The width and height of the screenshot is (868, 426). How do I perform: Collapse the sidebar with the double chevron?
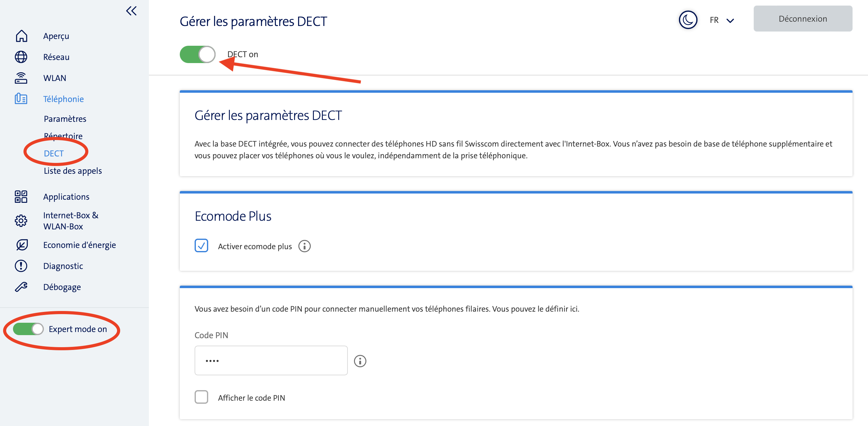click(x=131, y=11)
